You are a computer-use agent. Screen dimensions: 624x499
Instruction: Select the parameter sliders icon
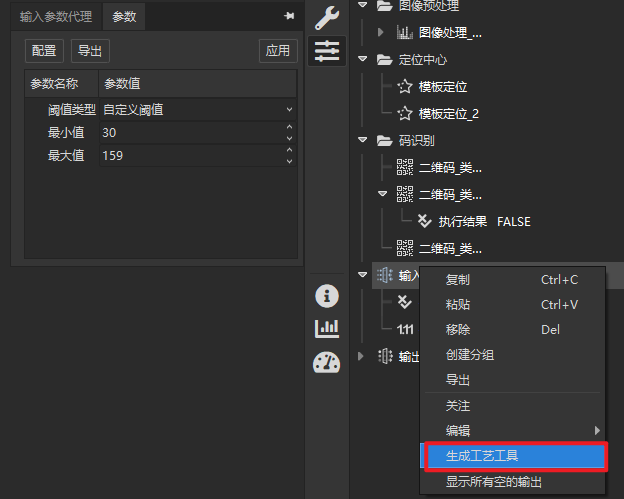pyautogui.click(x=327, y=52)
